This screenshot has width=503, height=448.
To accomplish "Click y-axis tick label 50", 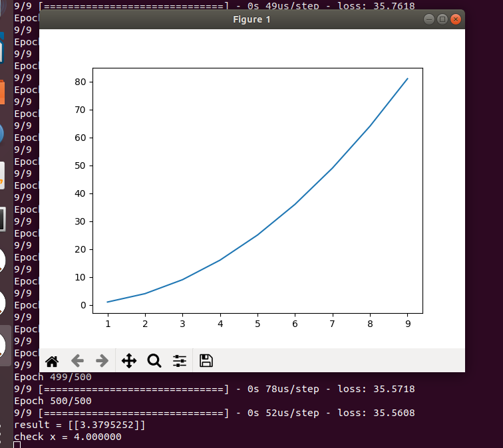I will pyautogui.click(x=81, y=166).
